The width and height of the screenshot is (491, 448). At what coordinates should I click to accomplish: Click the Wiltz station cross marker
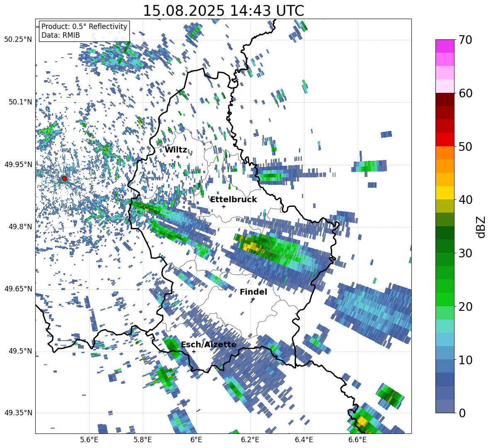point(178,157)
